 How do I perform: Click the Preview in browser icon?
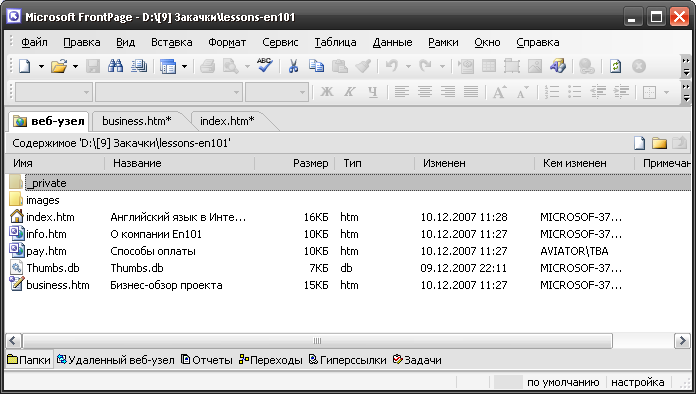click(x=230, y=67)
